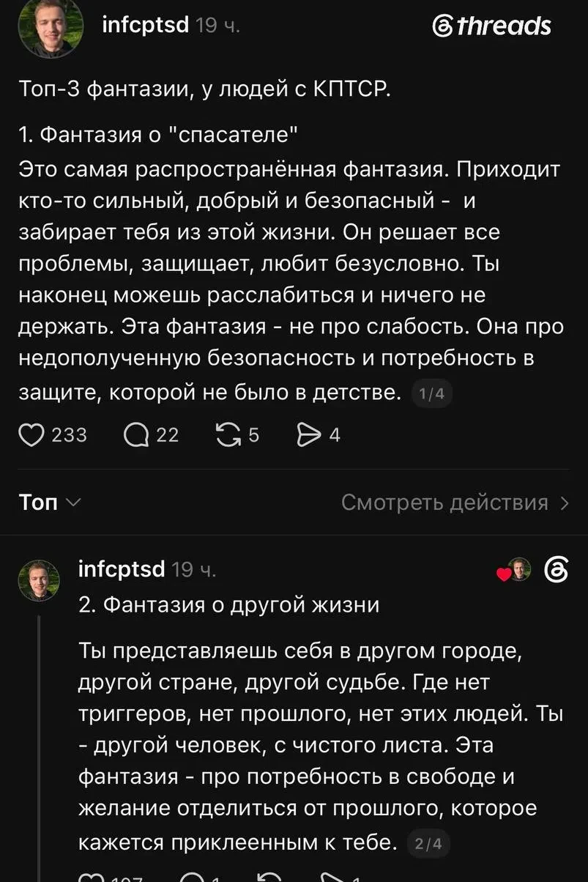Like the second reply post
The height and width of the screenshot is (882, 588).
(x=91, y=876)
